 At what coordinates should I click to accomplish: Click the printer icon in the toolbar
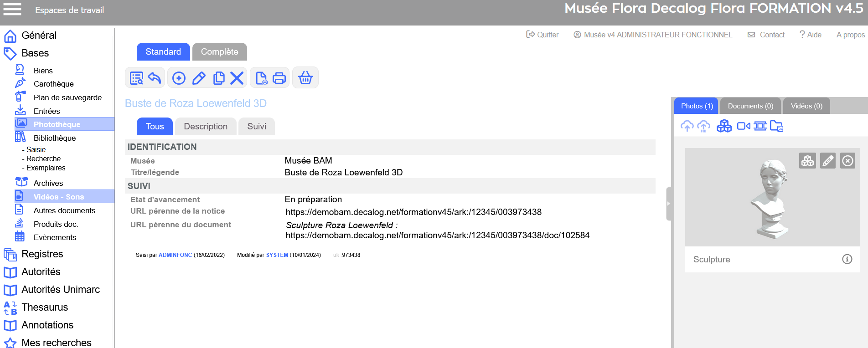pyautogui.click(x=279, y=78)
